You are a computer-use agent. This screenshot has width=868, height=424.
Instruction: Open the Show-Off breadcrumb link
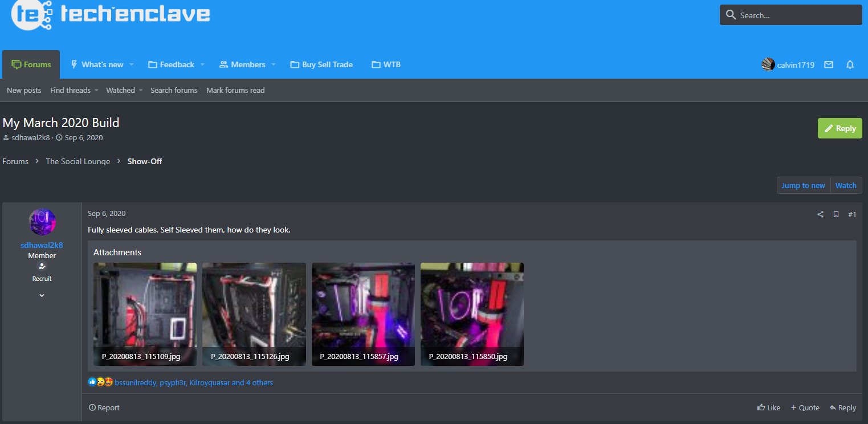click(x=145, y=161)
